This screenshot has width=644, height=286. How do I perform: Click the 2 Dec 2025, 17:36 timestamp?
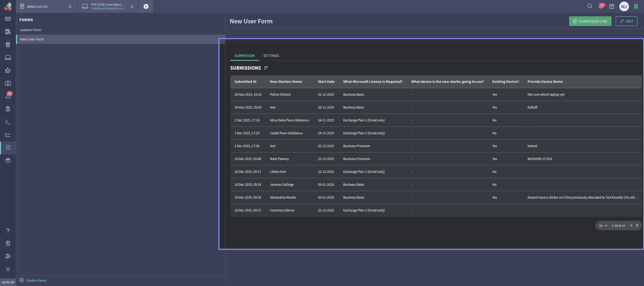(x=247, y=146)
